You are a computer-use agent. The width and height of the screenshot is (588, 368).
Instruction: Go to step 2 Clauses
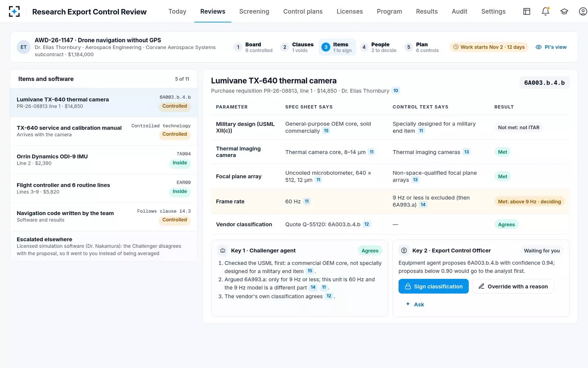297,47
